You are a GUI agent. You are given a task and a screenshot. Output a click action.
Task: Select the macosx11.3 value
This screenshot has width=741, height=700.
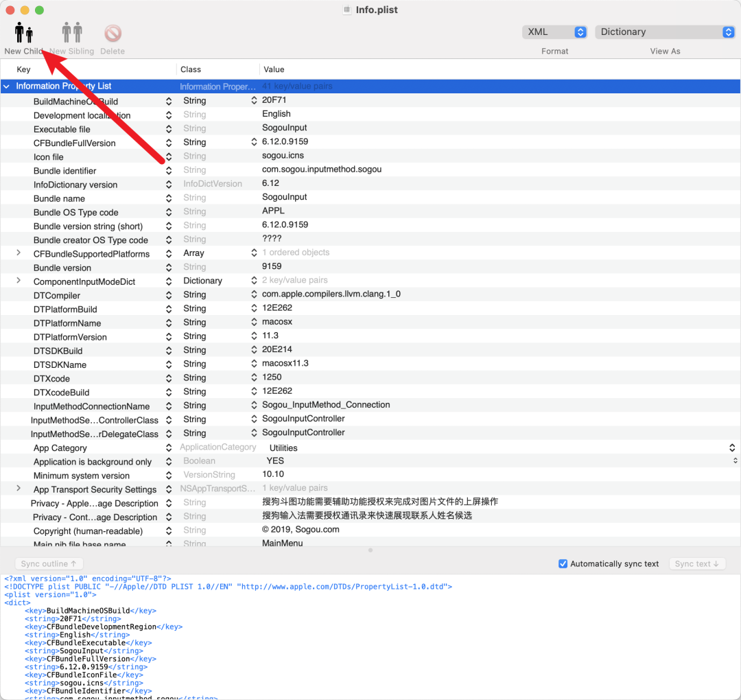pyautogui.click(x=285, y=363)
